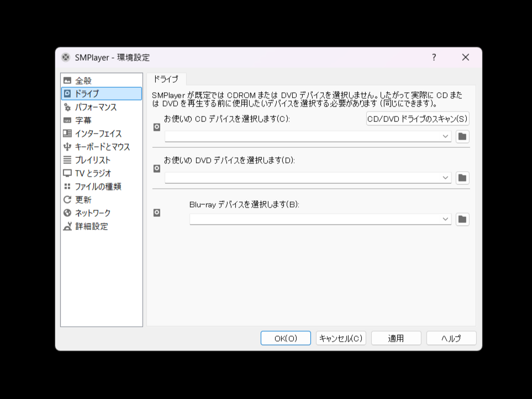Click the パフォーマンス gear icon in sidebar
The width and height of the screenshot is (532, 399).
(x=67, y=107)
